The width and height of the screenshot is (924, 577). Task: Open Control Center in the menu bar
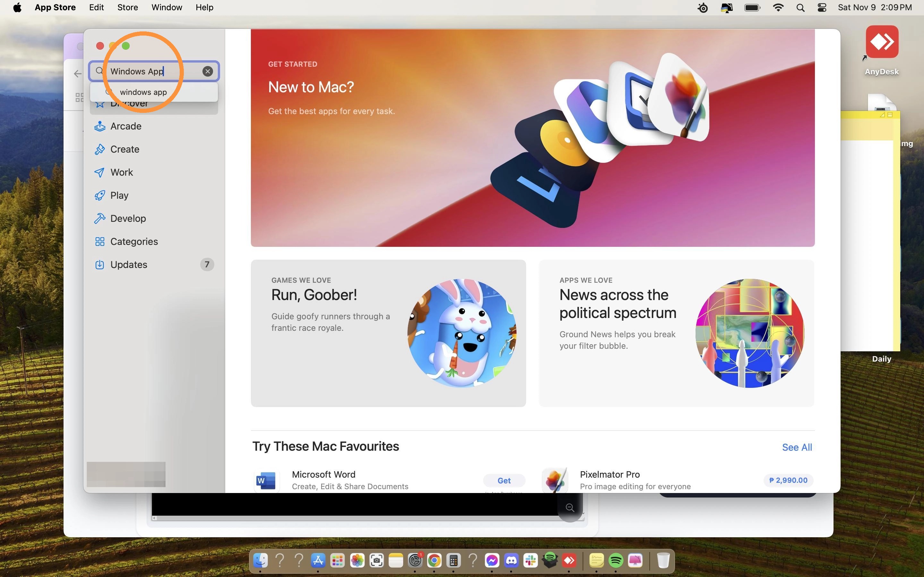tap(822, 8)
